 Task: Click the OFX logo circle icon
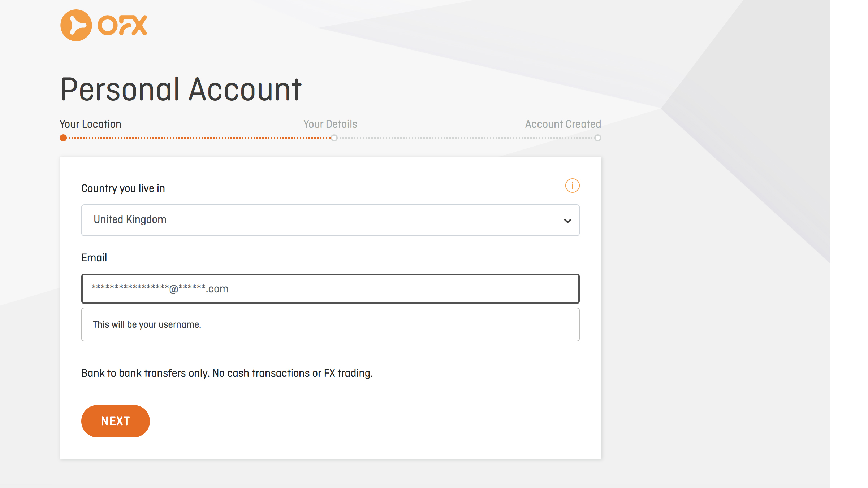[76, 25]
